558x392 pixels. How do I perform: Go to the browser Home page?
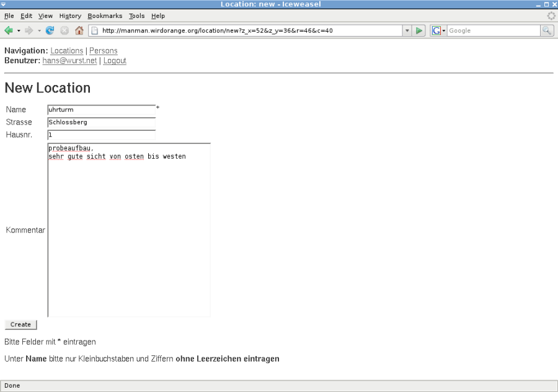coord(79,30)
